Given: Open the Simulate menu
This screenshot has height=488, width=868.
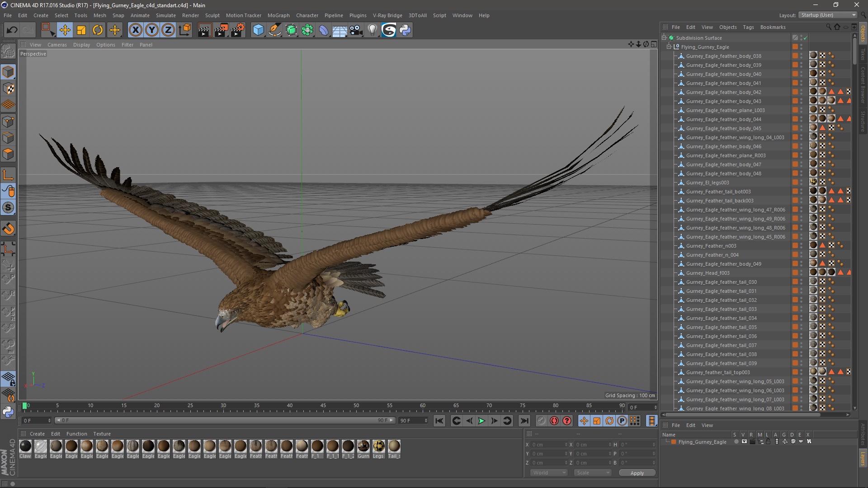Looking at the screenshot, I should [x=166, y=15].
